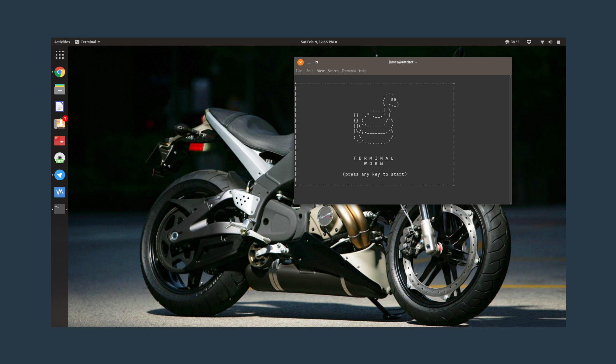Open the Show Applications grid icon

(60, 55)
